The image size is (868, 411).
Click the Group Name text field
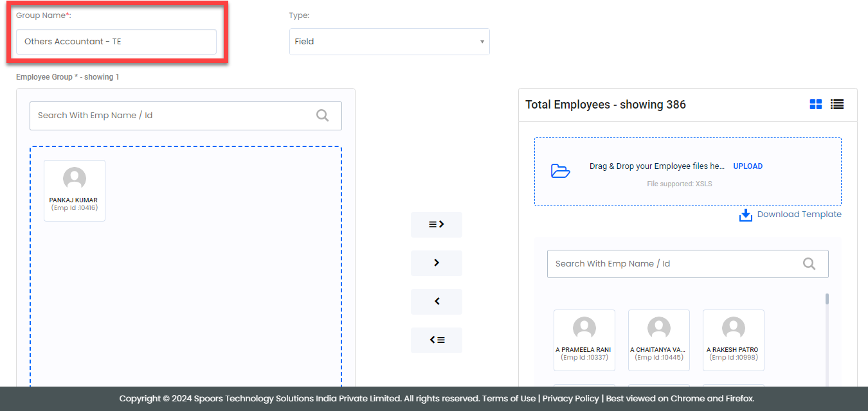point(116,42)
